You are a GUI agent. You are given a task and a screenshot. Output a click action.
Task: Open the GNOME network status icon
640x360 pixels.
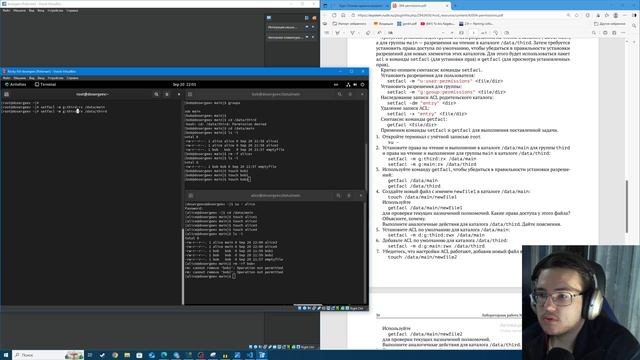tap(348, 84)
